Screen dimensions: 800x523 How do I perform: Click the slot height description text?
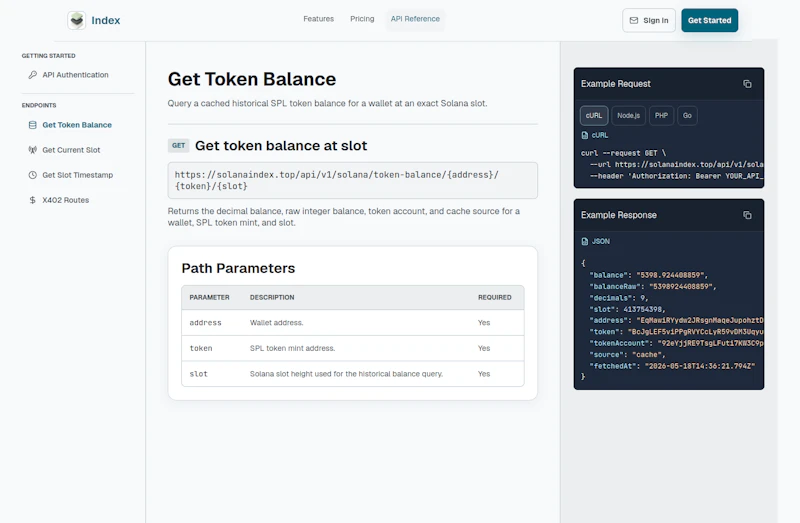tap(346, 374)
